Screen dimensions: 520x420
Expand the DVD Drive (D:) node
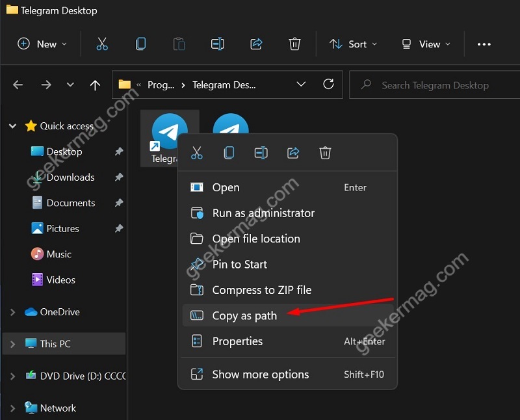tap(12, 376)
